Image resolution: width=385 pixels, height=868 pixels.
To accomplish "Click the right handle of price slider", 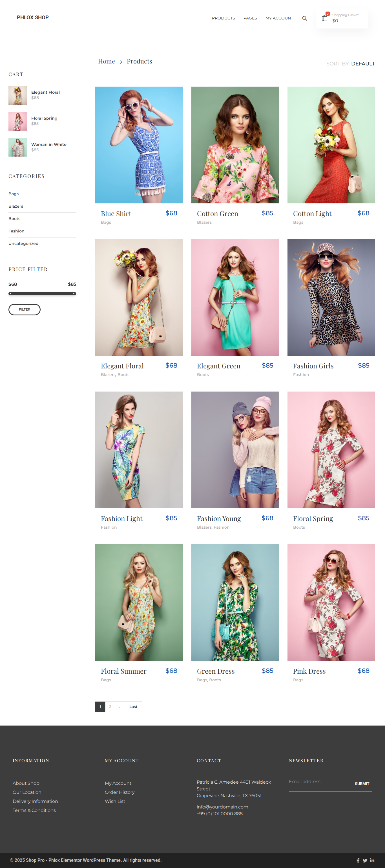I will tap(74, 293).
